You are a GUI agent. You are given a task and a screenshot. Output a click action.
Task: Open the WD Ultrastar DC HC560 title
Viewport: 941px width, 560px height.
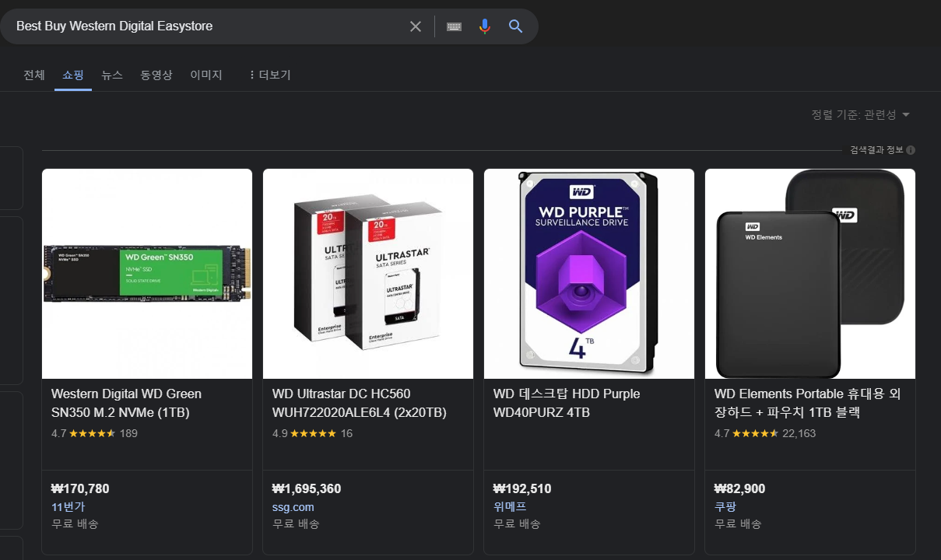pos(360,403)
